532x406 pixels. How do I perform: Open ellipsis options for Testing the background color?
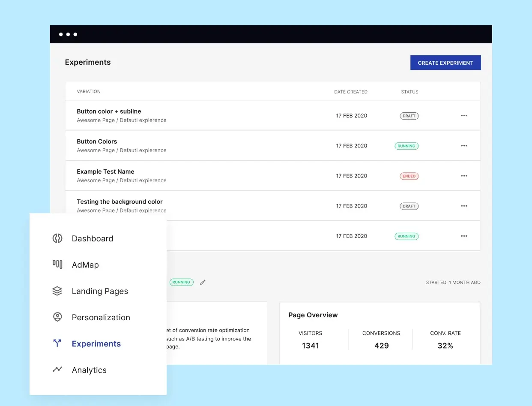coord(464,206)
